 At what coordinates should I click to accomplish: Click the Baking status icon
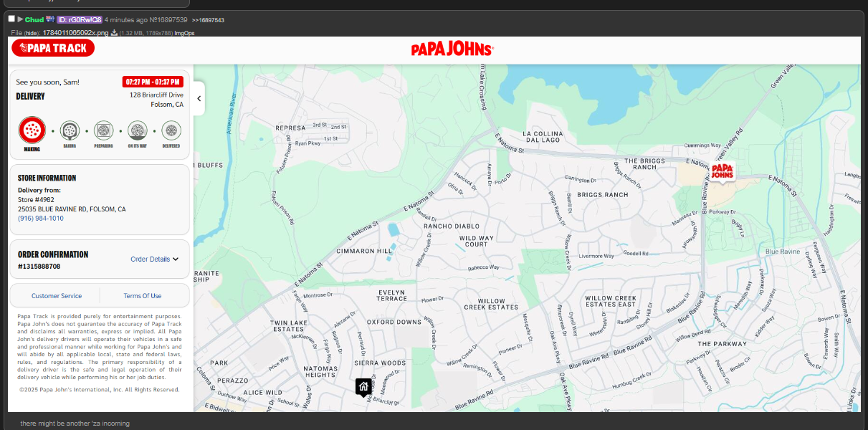[70, 130]
